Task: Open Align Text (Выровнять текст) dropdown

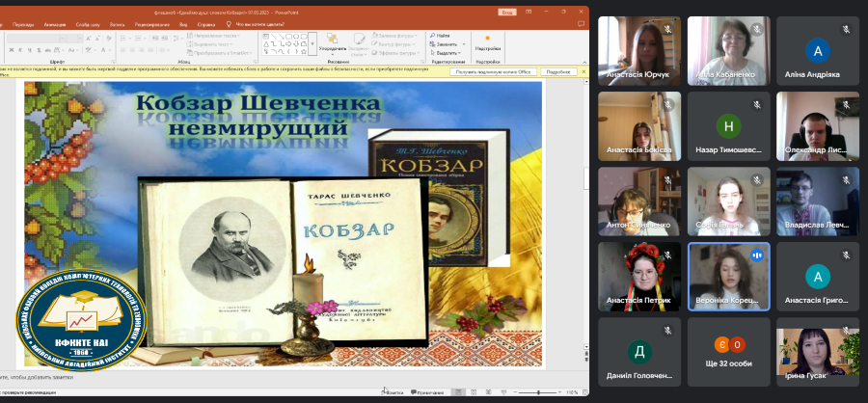Action: click(210, 44)
